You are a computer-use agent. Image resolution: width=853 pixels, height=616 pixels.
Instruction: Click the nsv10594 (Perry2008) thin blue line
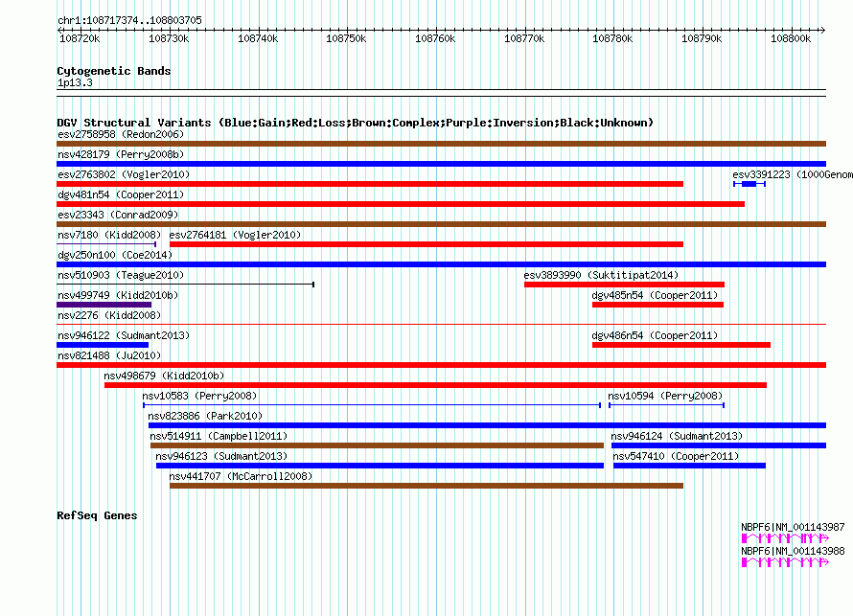point(666,405)
